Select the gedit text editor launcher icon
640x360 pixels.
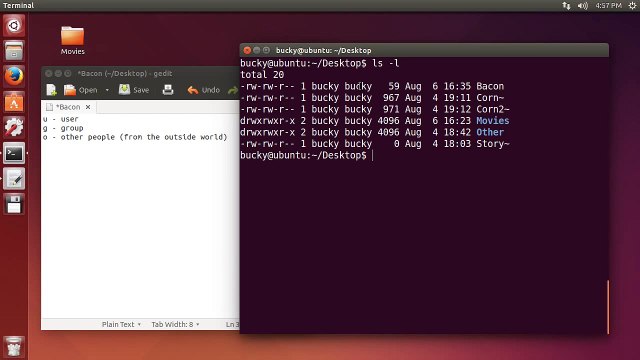tap(14, 179)
